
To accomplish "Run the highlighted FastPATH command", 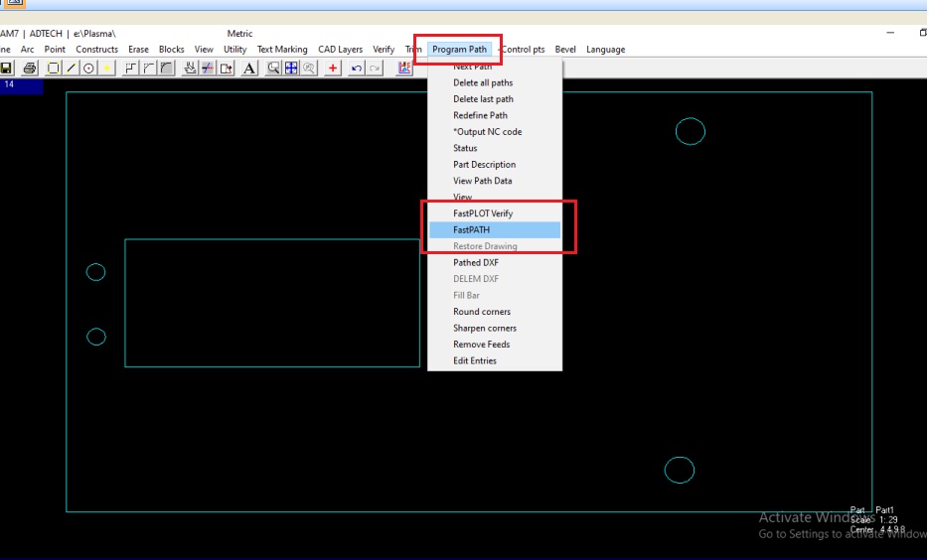I will [x=495, y=230].
